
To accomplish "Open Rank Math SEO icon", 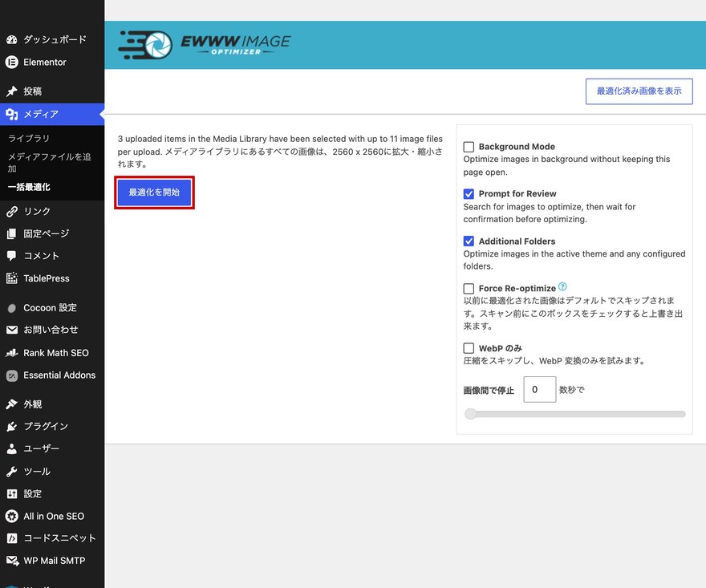I will click(12, 353).
